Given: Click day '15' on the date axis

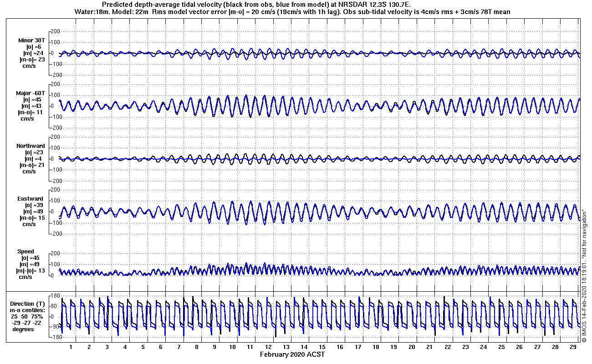Looking at the screenshot, I should [322, 347].
